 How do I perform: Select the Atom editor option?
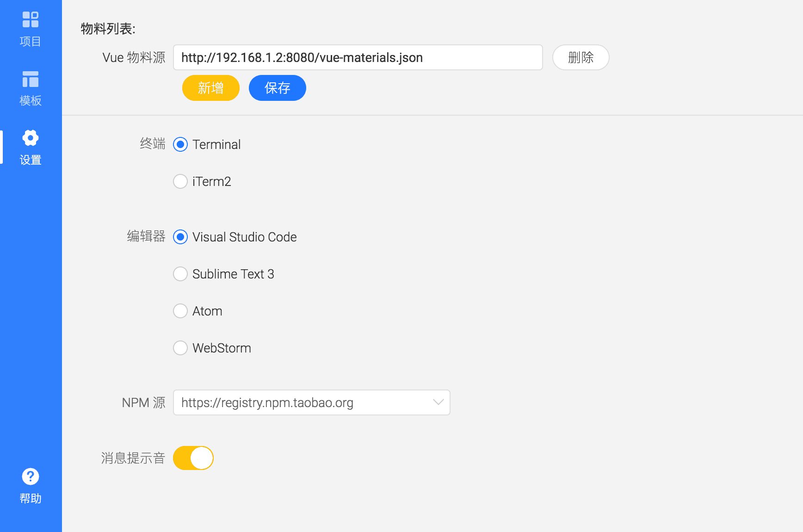point(180,311)
